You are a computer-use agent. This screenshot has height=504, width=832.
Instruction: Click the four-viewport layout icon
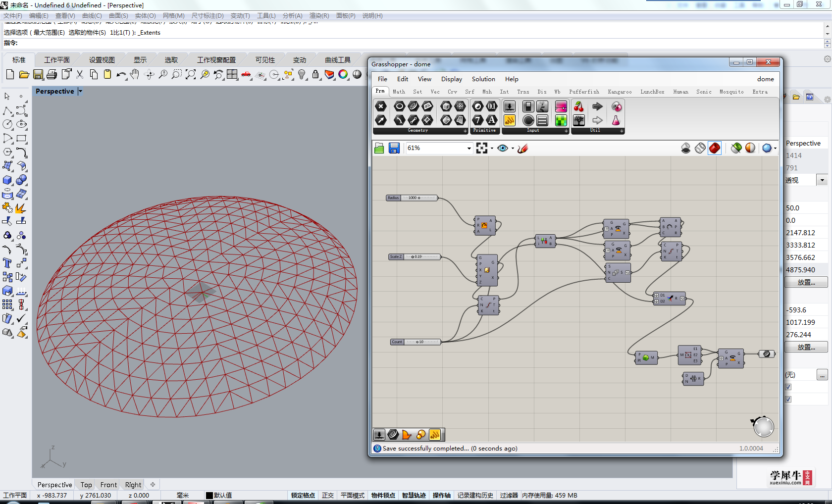pos(232,75)
